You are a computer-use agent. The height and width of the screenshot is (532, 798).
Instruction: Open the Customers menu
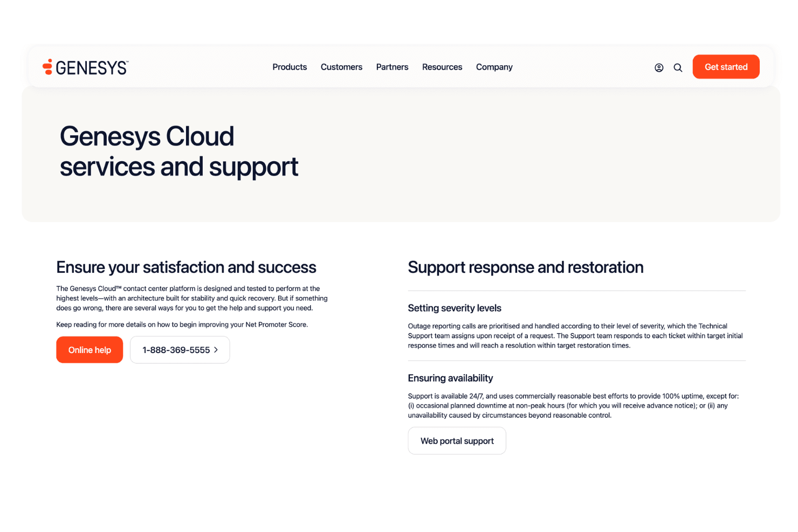coord(341,67)
